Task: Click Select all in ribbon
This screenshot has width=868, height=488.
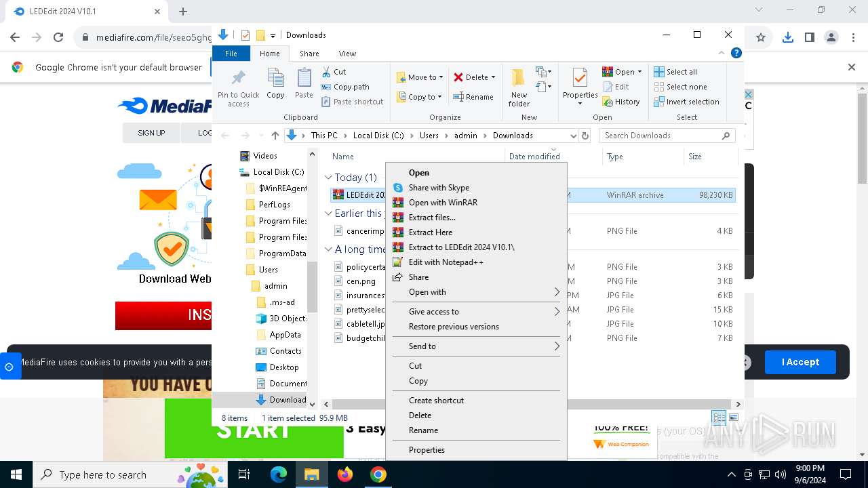Action: [x=675, y=72]
